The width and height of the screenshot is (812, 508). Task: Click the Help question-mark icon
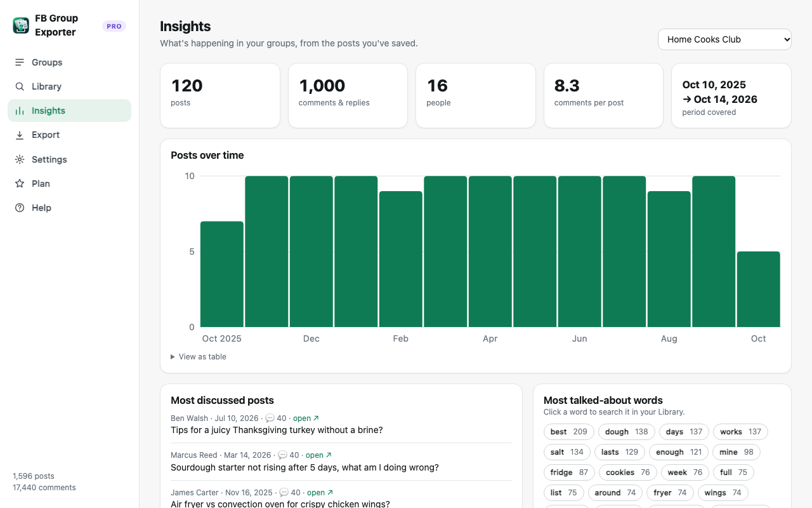tap(20, 208)
